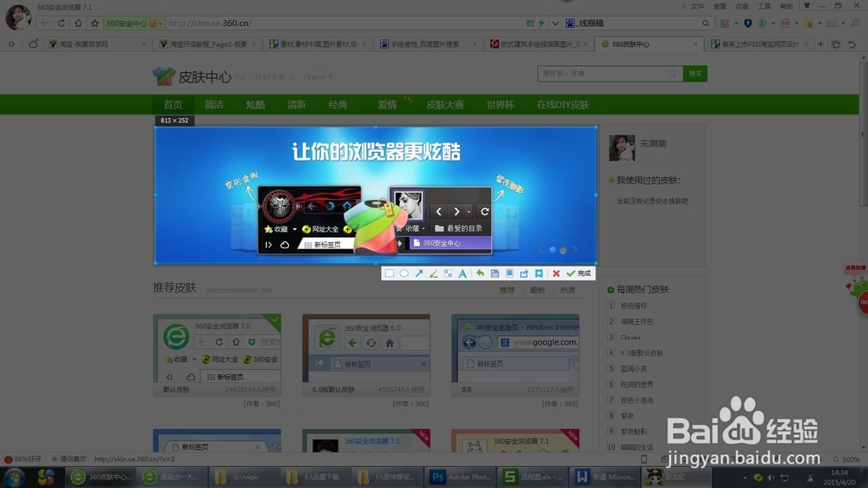
Task: Open 流程图.xls taskbar item
Action: pos(533,477)
